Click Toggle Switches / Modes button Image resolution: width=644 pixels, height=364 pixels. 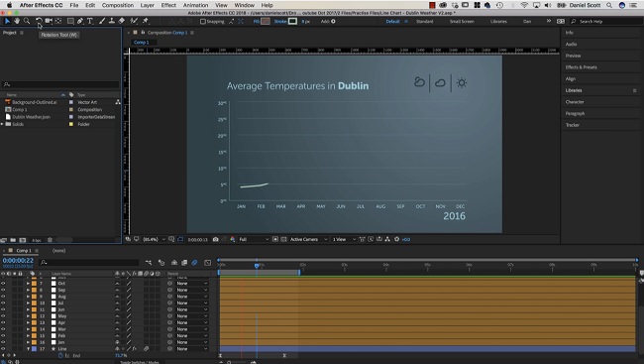(140, 362)
